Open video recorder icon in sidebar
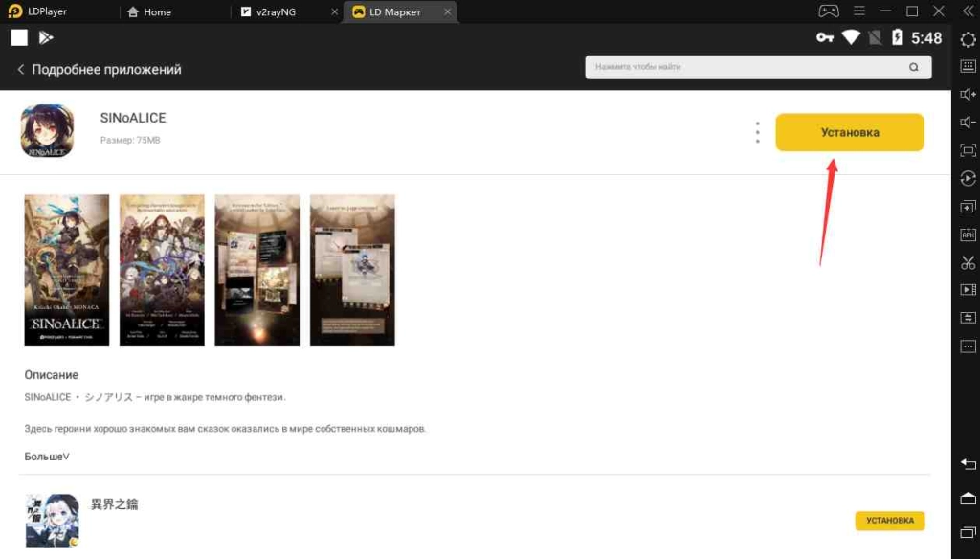The image size is (980, 559). pos(968,290)
